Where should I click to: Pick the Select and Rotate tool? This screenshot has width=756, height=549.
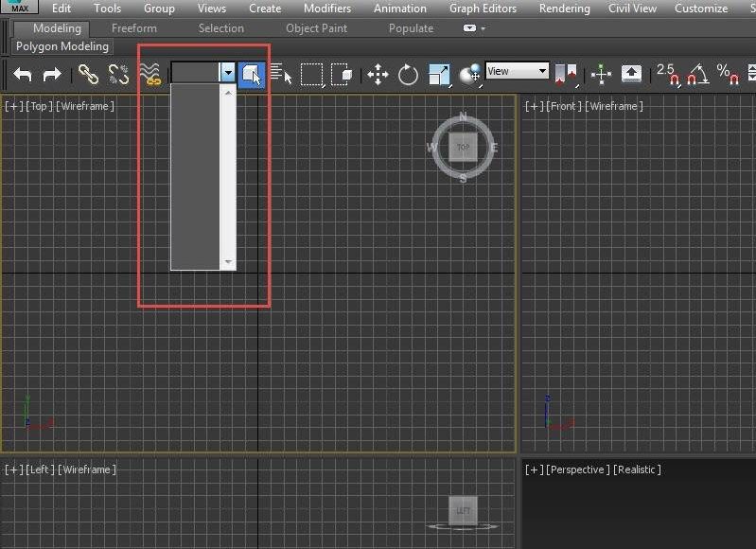408,74
